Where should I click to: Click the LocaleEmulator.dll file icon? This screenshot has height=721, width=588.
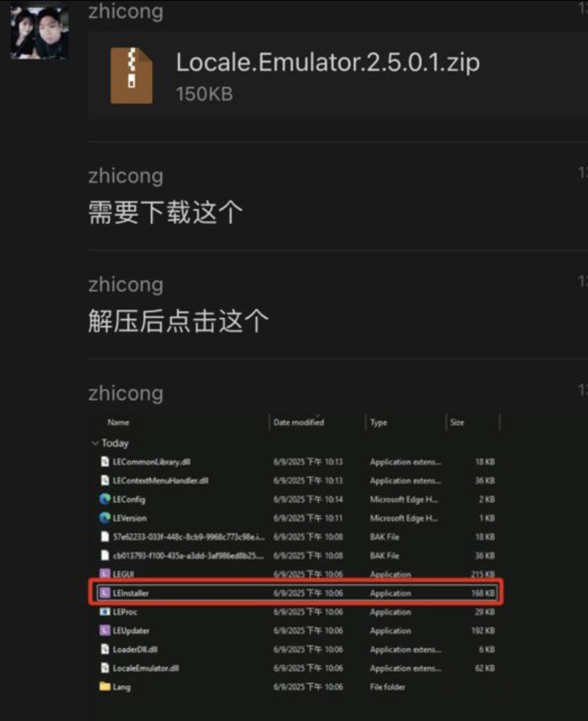point(105,668)
